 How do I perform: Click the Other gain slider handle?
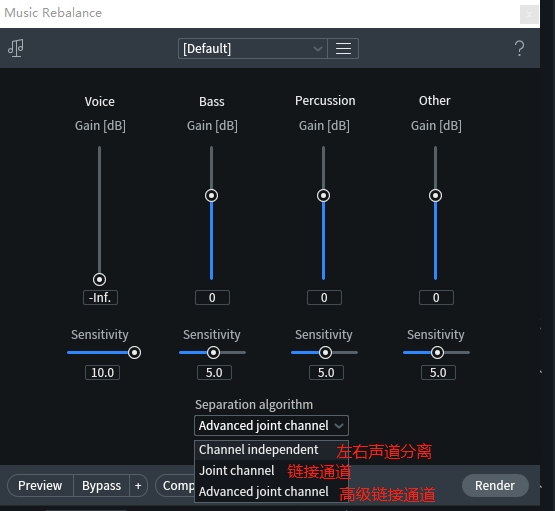pos(435,196)
